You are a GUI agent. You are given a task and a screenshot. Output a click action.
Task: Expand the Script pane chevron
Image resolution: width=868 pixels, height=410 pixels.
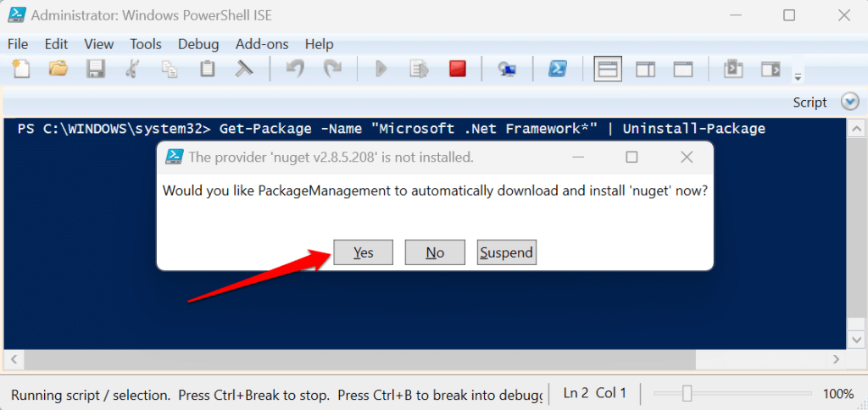click(x=850, y=102)
